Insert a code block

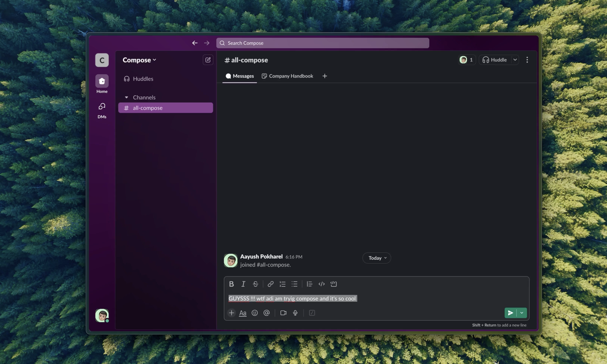tap(333, 284)
